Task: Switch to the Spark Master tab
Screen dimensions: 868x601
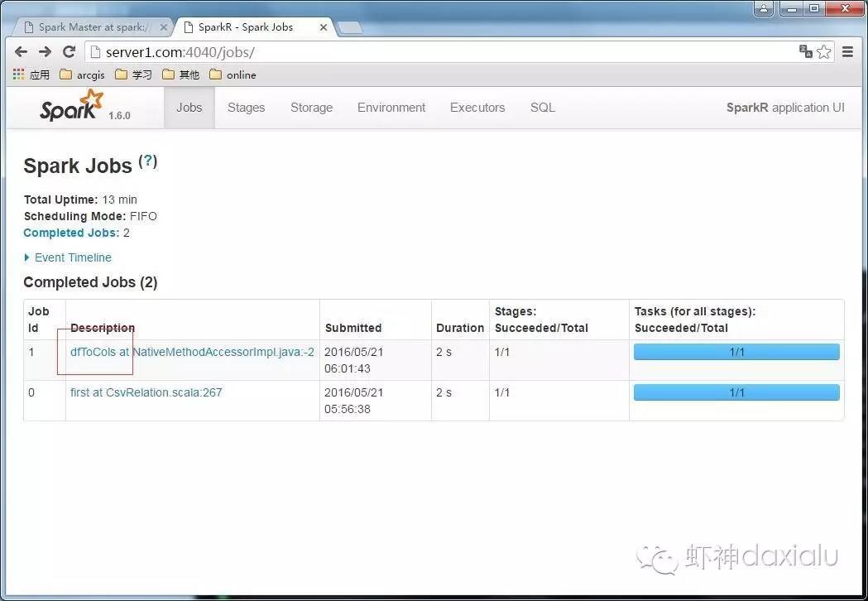Action: pyautogui.click(x=92, y=26)
